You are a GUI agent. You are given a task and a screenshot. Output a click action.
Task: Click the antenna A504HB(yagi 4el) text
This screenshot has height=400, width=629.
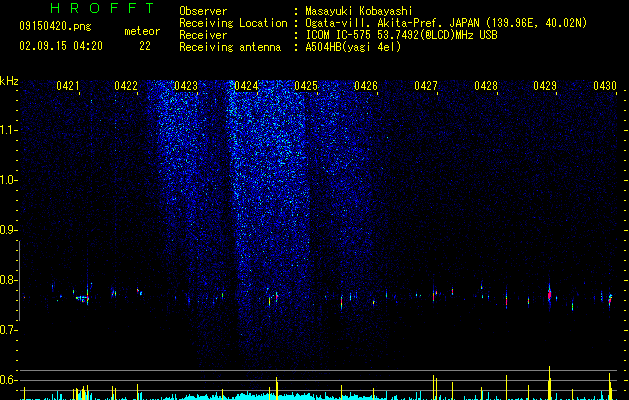click(353, 47)
